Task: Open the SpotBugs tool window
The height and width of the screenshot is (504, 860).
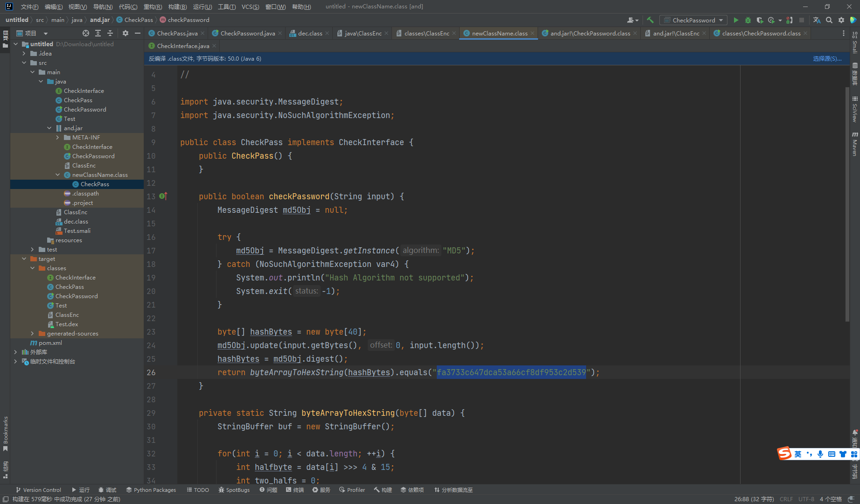Action: click(234, 490)
